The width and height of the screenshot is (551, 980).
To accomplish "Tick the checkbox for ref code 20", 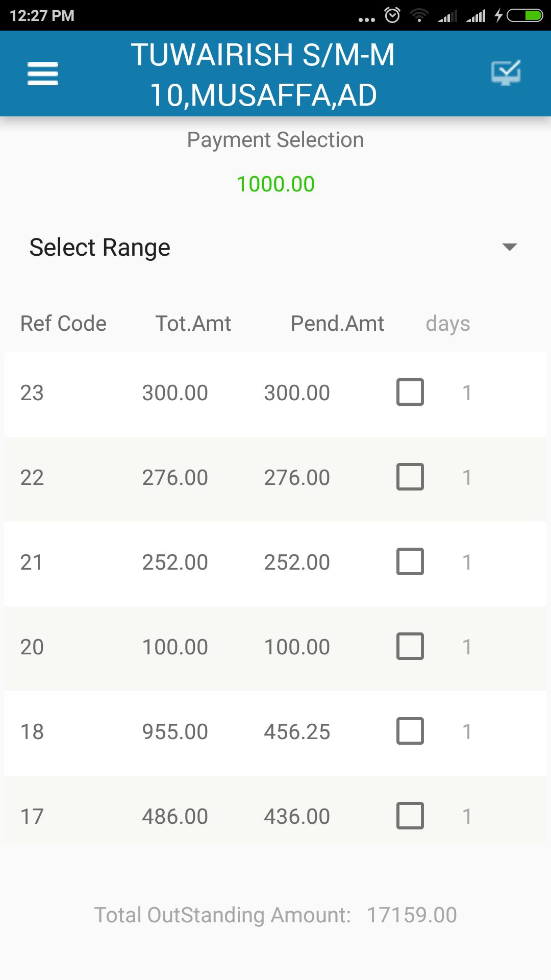I will (x=410, y=646).
